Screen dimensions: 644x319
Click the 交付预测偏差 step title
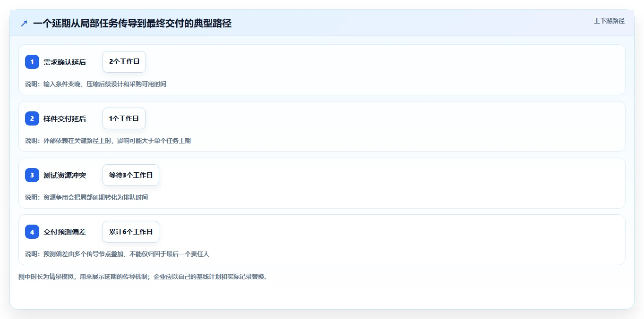point(65,232)
